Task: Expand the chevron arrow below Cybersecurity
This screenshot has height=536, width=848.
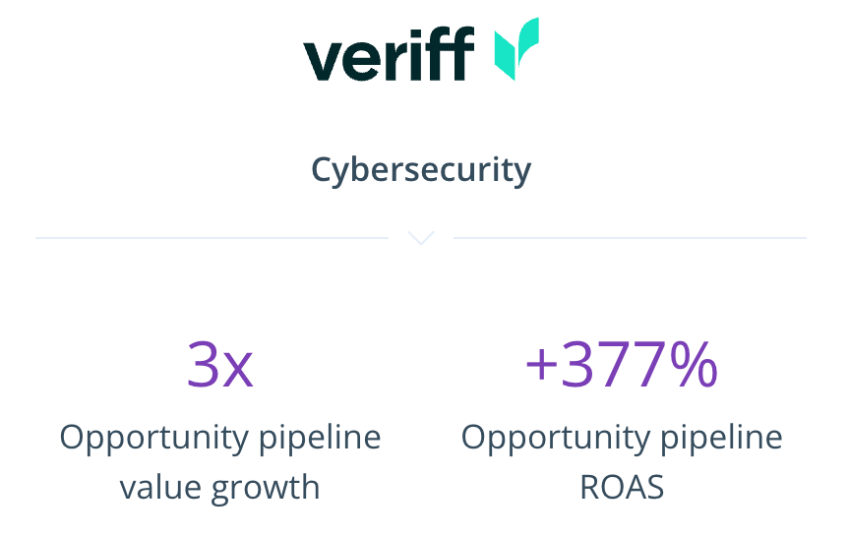Action: [x=421, y=238]
